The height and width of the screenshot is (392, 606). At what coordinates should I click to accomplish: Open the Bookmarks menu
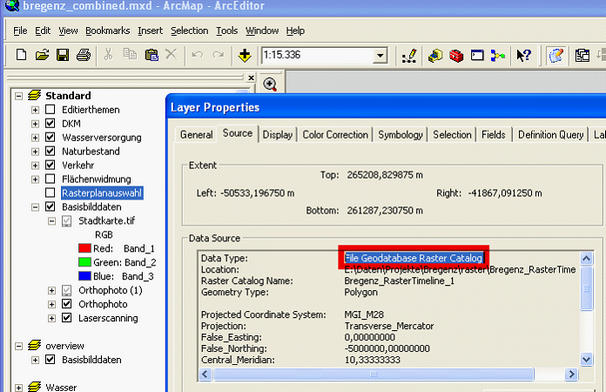[107, 31]
